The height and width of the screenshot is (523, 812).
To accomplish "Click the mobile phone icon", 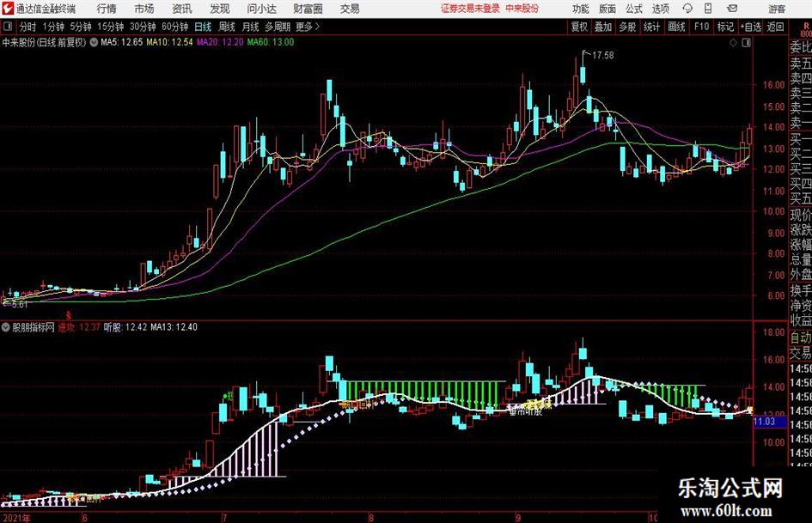I will pyautogui.click(x=708, y=9).
